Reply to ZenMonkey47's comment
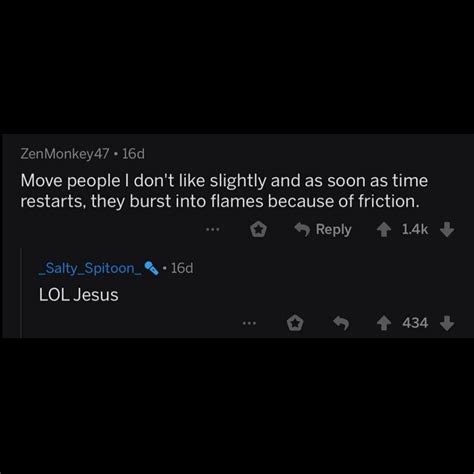Screen dimensions: 474x474 (323, 230)
